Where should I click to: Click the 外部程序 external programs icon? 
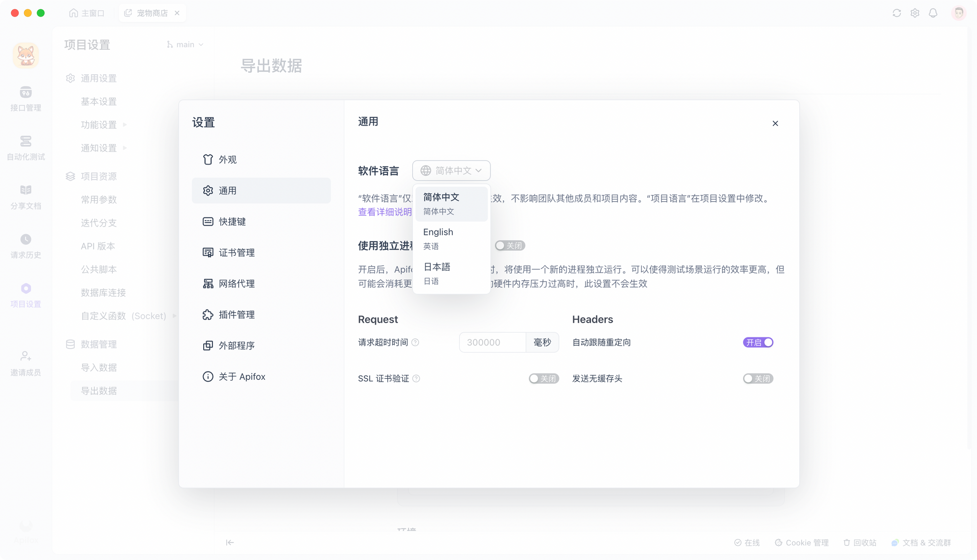point(208,346)
